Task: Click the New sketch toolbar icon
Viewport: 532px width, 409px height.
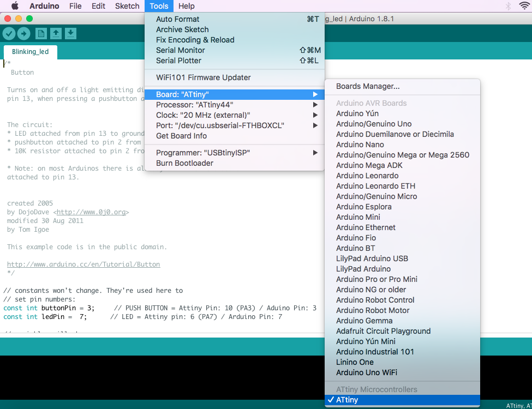Action: 41,33
